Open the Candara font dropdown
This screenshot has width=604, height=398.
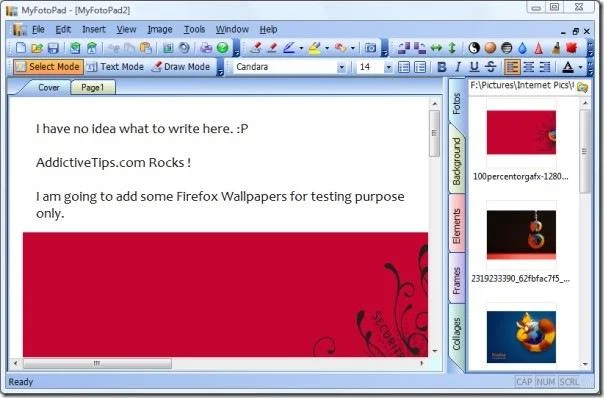(x=341, y=67)
